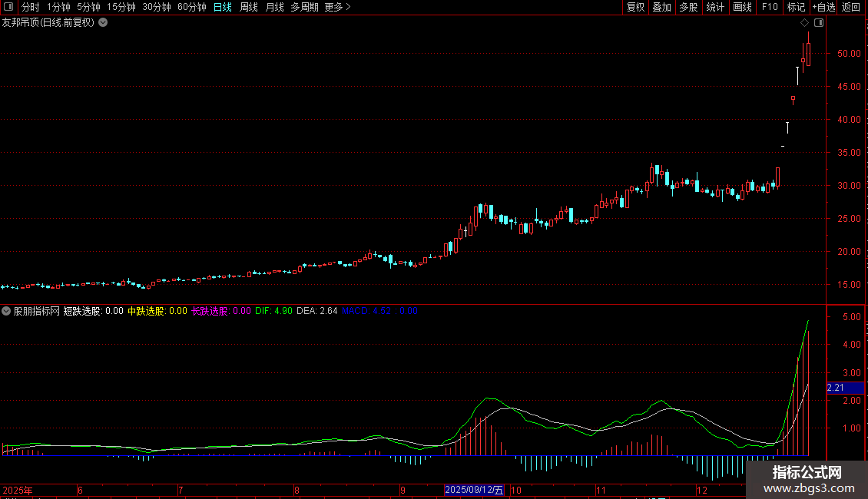Screen dimensions: 868x499
Task: Click the DIF: 4.90 value
Action: click(x=273, y=311)
